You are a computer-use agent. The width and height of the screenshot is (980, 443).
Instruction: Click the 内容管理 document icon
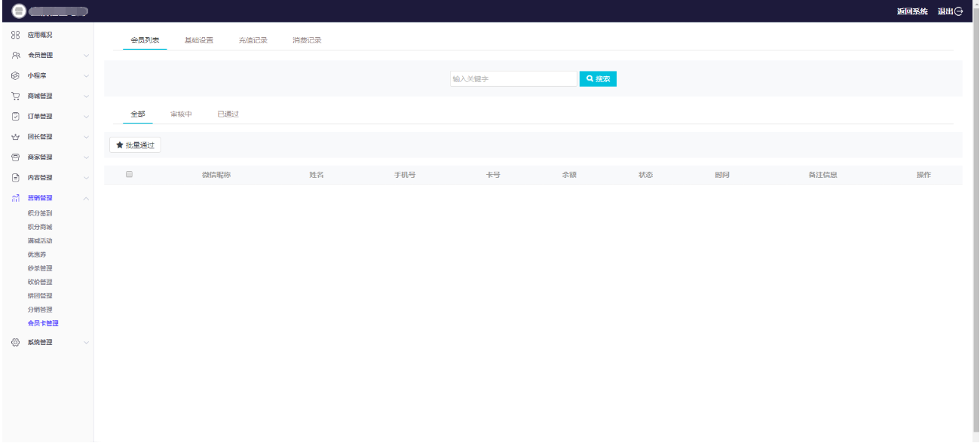click(15, 178)
